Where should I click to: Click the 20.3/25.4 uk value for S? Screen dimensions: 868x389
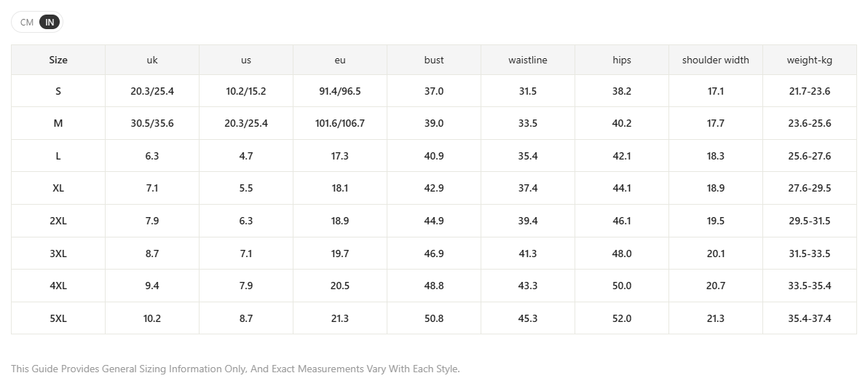point(152,91)
